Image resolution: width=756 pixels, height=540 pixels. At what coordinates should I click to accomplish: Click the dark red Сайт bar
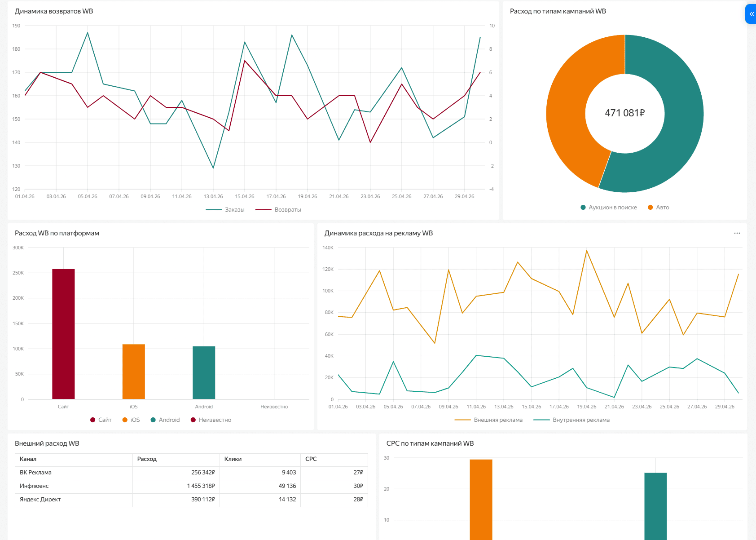tap(63, 334)
